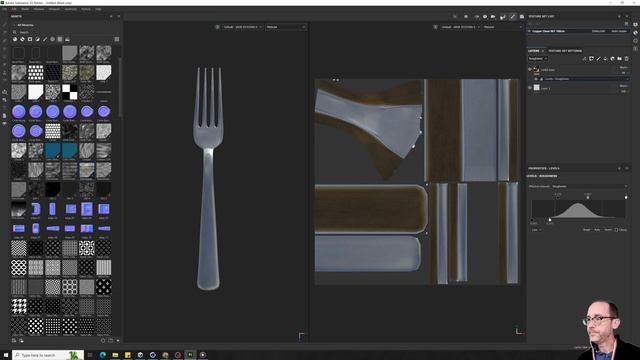Select the Polygon Fill tool

click(4, 49)
